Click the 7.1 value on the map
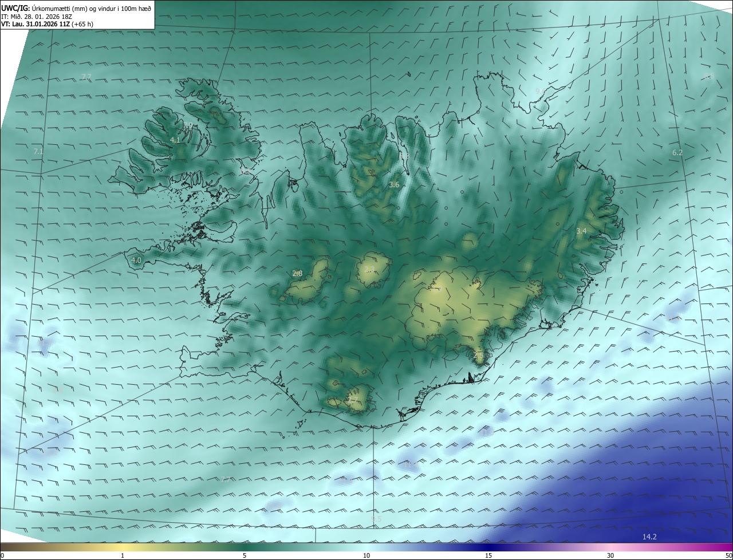 point(38,151)
